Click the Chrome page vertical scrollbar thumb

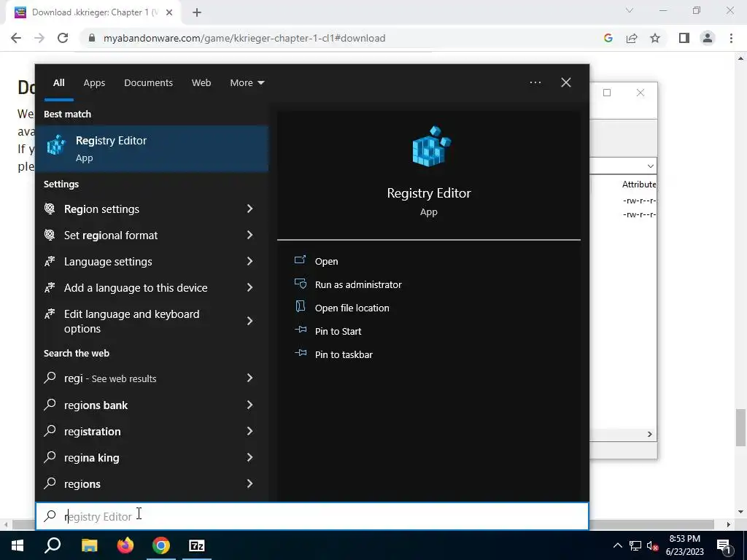point(740,427)
